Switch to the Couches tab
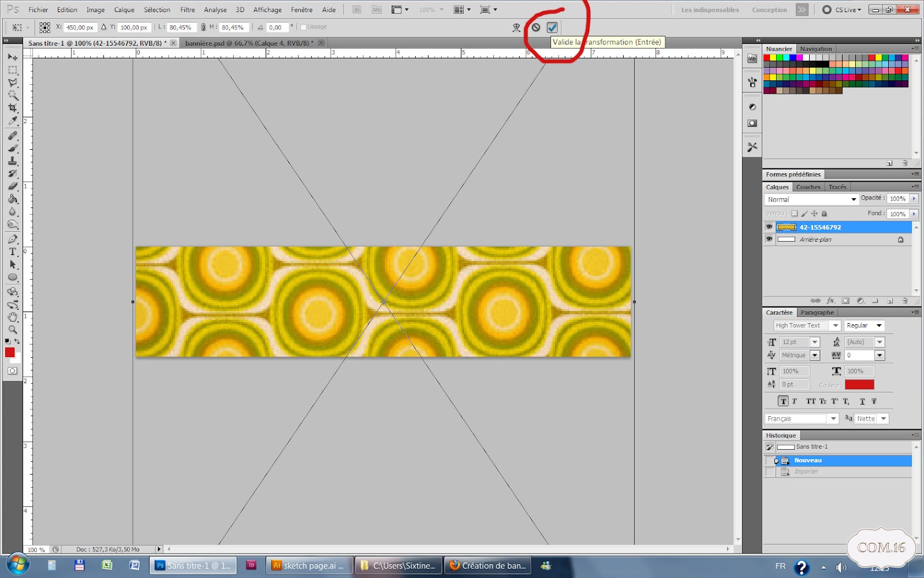This screenshot has height=578, width=924. click(x=808, y=187)
